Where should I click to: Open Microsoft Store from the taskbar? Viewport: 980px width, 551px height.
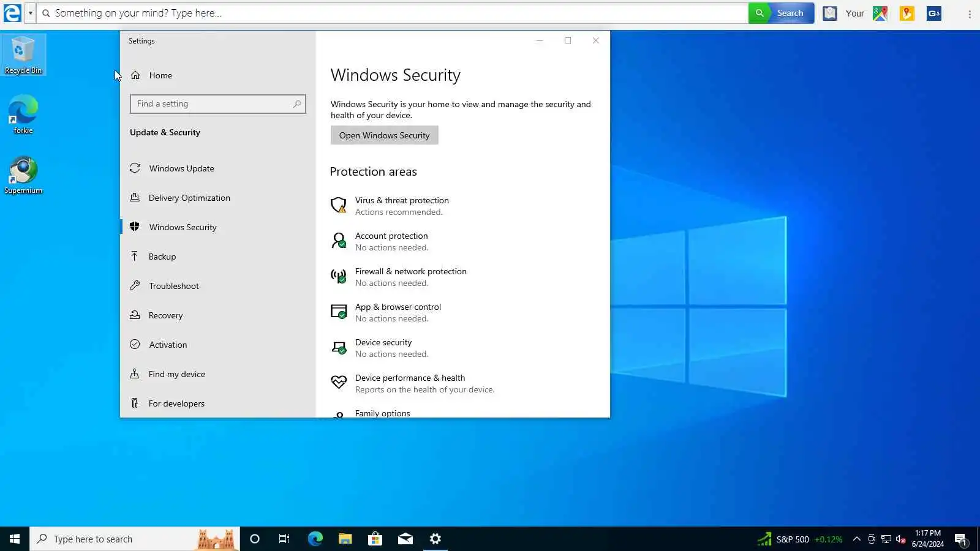[375, 539]
